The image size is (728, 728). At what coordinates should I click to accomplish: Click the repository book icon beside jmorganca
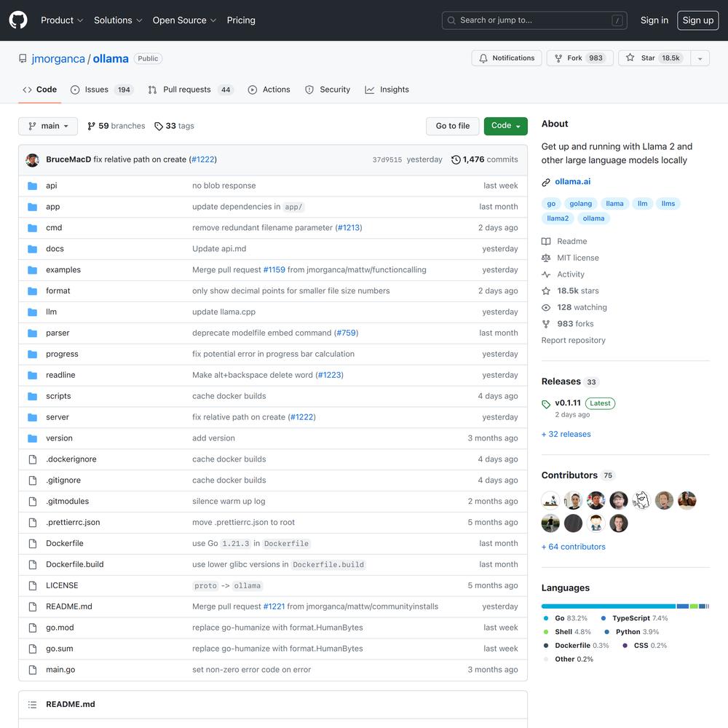23,58
